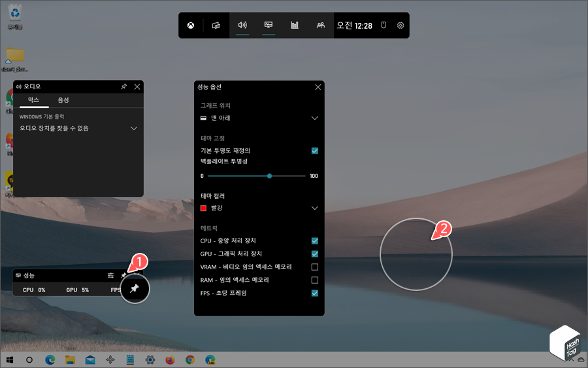Expand the theme color chevron arrow

(315, 209)
